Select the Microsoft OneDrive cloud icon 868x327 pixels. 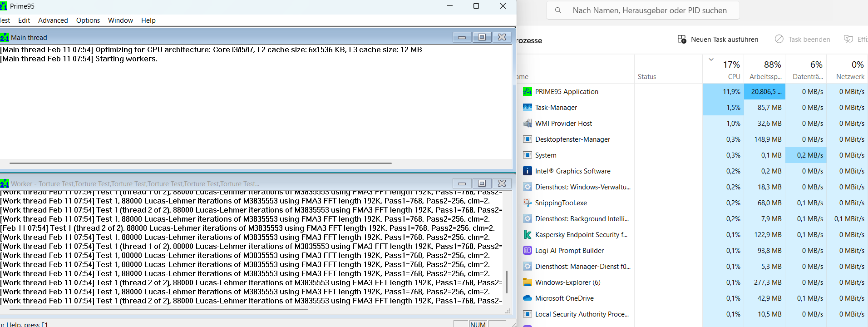(x=528, y=298)
